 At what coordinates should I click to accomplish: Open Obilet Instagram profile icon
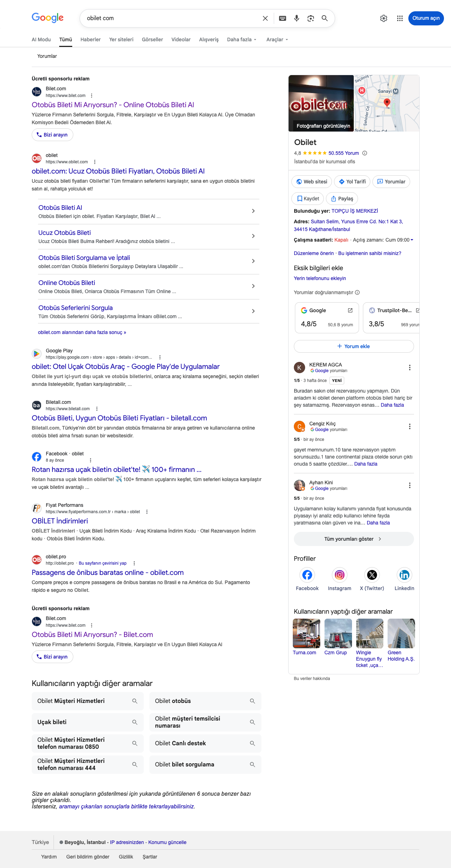(x=340, y=575)
